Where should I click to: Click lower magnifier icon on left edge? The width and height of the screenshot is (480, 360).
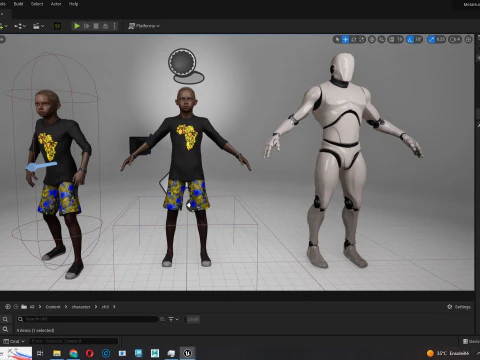5,330
